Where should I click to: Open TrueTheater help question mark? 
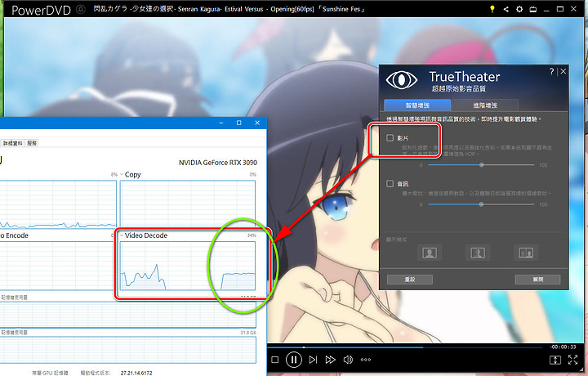(x=551, y=71)
